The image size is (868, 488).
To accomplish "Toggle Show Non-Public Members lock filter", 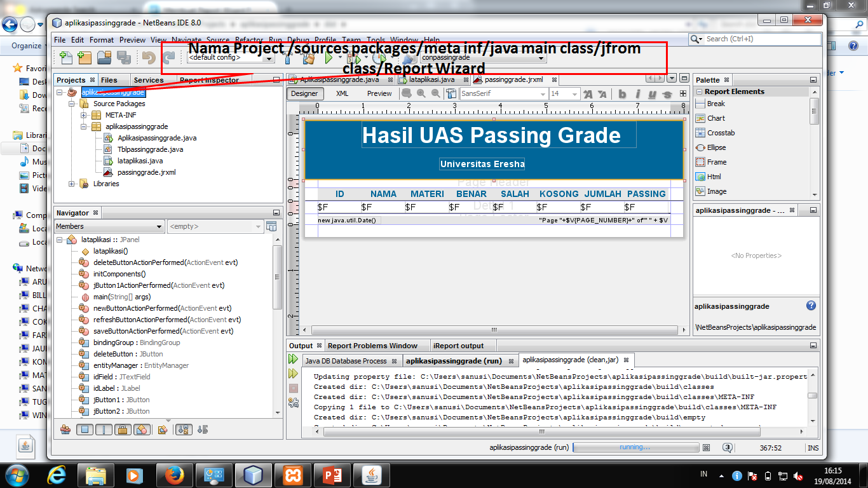I will coord(123,430).
